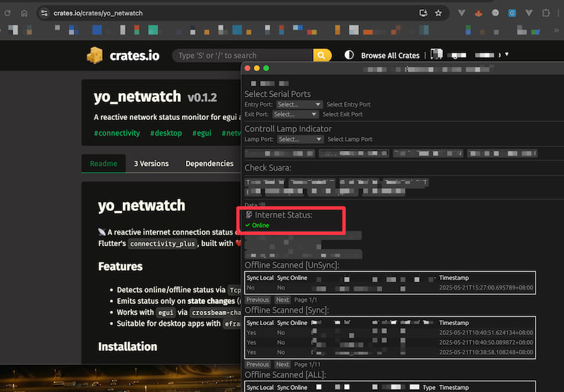Click the crates.io site title
Viewport: 564px width, 392px height.
pyautogui.click(x=134, y=56)
